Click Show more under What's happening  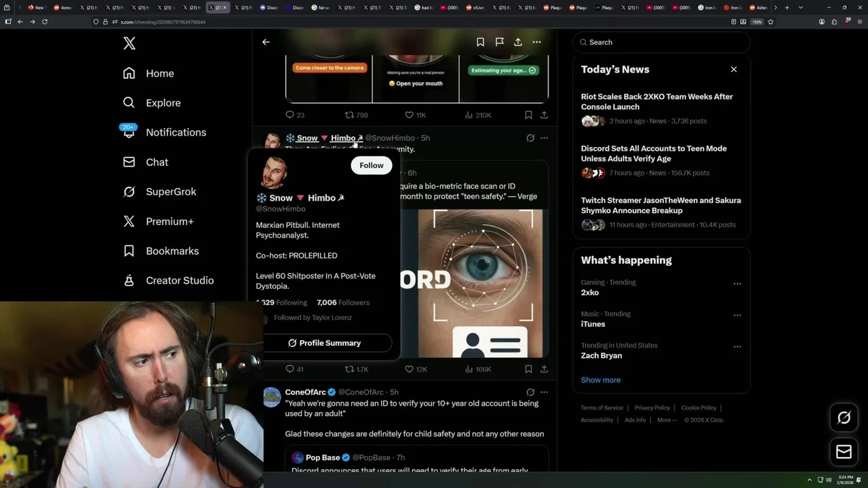(600, 380)
